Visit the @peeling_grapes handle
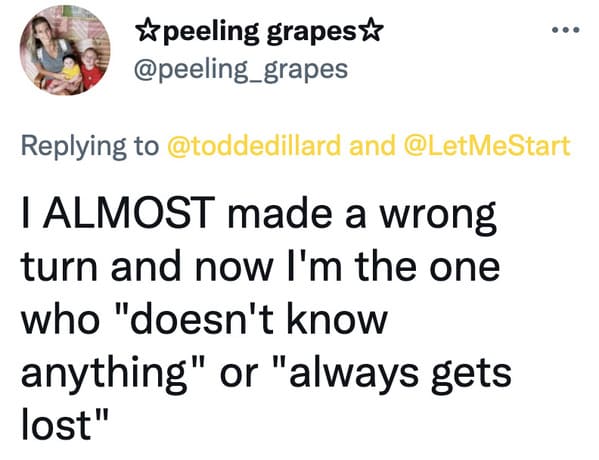Screen dimensions: 599x460 [x=241, y=70]
